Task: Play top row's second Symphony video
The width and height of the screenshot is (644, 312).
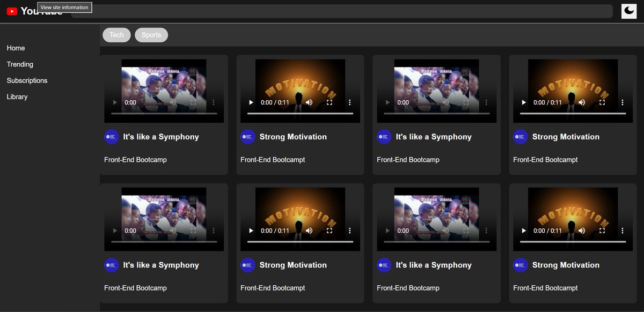Action: point(387,102)
